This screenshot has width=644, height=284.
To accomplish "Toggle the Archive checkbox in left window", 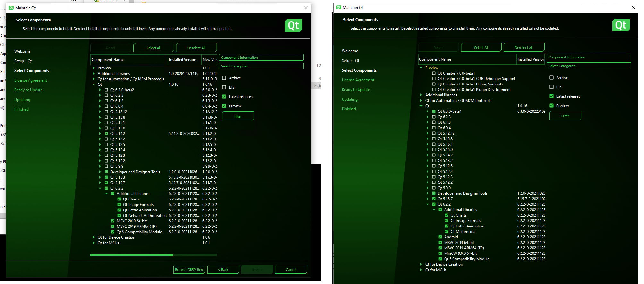I will coord(224,78).
